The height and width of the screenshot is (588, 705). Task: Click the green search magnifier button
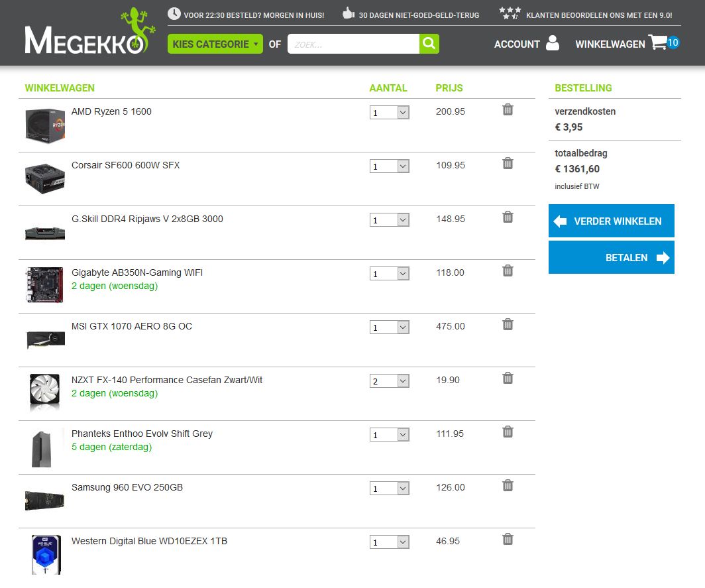(429, 44)
